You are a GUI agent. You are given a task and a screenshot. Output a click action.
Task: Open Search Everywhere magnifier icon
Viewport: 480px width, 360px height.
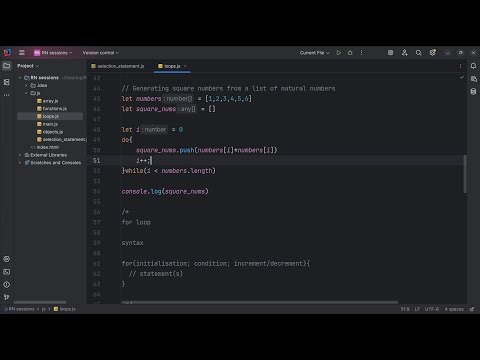(418, 53)
